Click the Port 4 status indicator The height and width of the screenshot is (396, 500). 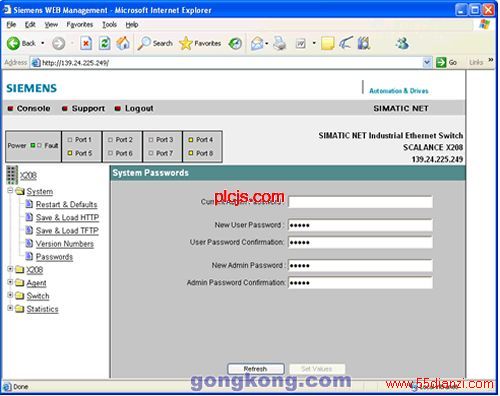191,140
